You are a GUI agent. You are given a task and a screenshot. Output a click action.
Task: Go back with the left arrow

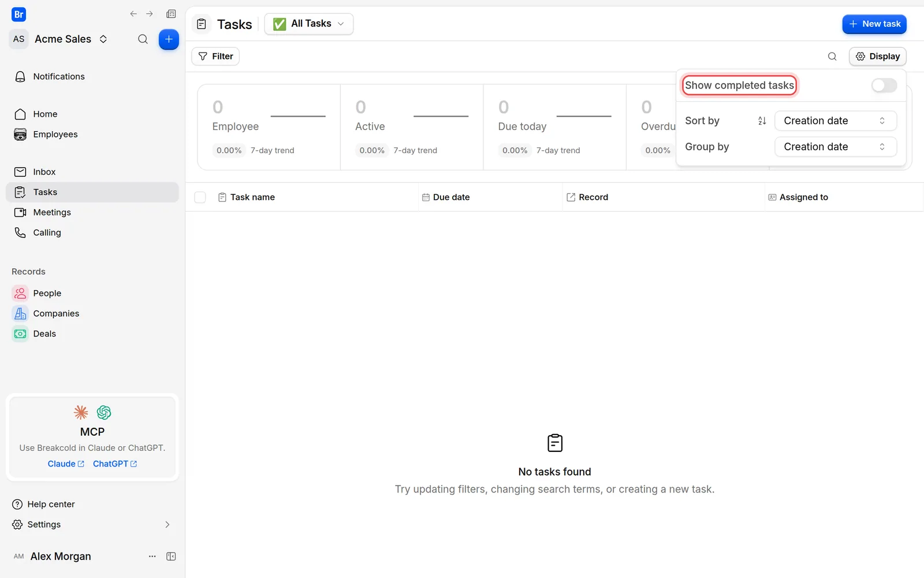(x=133, y=14)
